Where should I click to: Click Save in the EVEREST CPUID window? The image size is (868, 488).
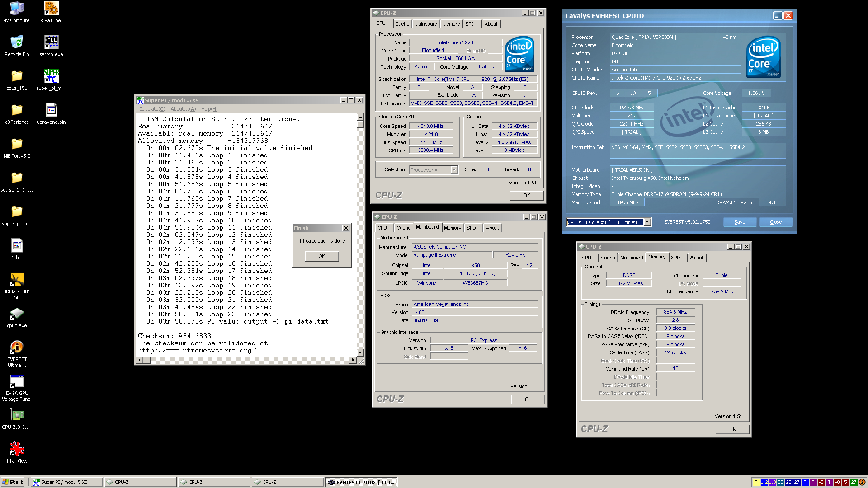tap(740, 222)
